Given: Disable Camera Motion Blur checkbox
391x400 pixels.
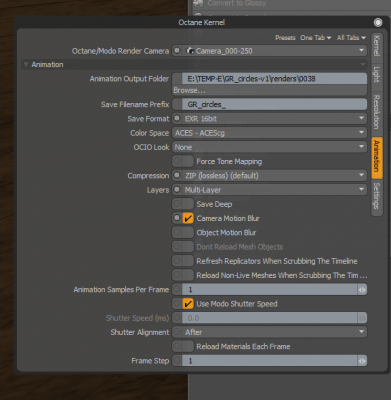Looking at the screenshot, I should click(x=188, y=218).
